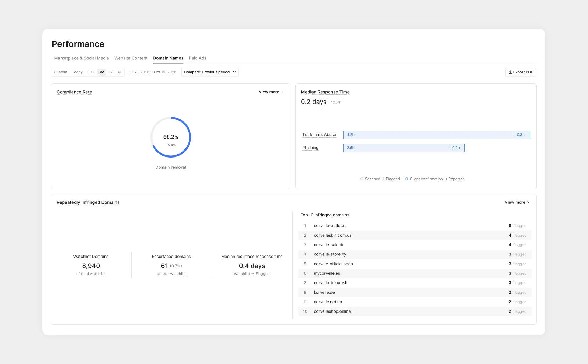Image resolution: width=588 pixels, height=364 pixels.
Task: Select the mycorvelle.eu row
Action: pos(415,273)
